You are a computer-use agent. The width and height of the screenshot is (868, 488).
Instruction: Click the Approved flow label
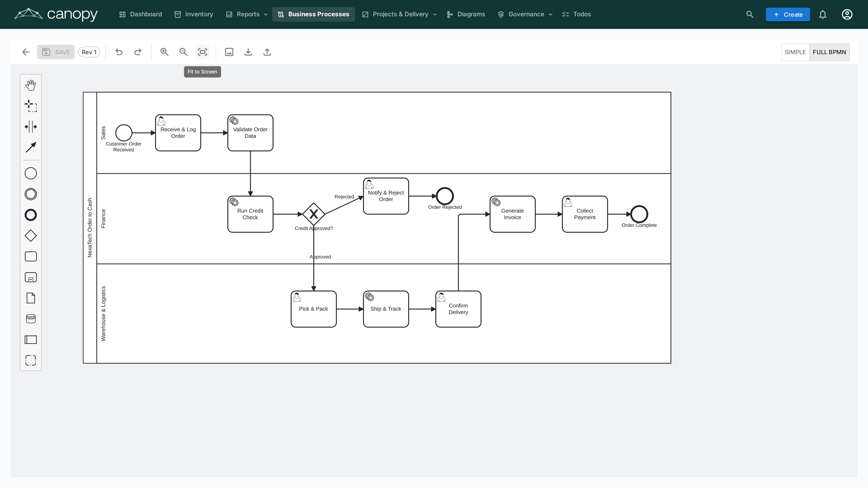pos(320,257)
